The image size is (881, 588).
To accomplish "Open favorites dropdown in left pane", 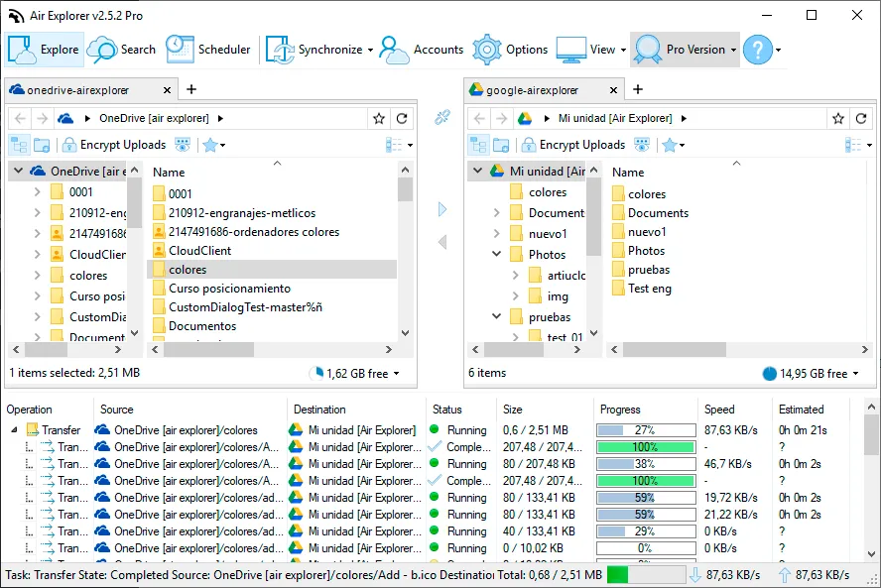I will pos(214,145).
